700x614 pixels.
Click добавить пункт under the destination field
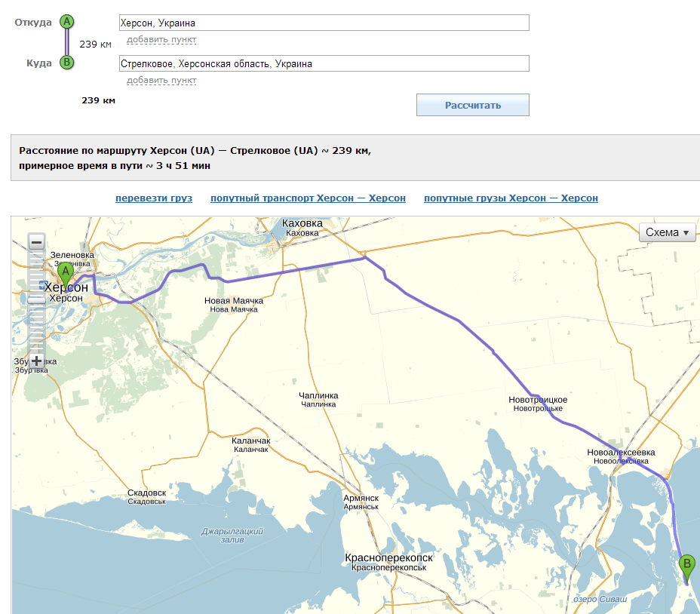161,81
